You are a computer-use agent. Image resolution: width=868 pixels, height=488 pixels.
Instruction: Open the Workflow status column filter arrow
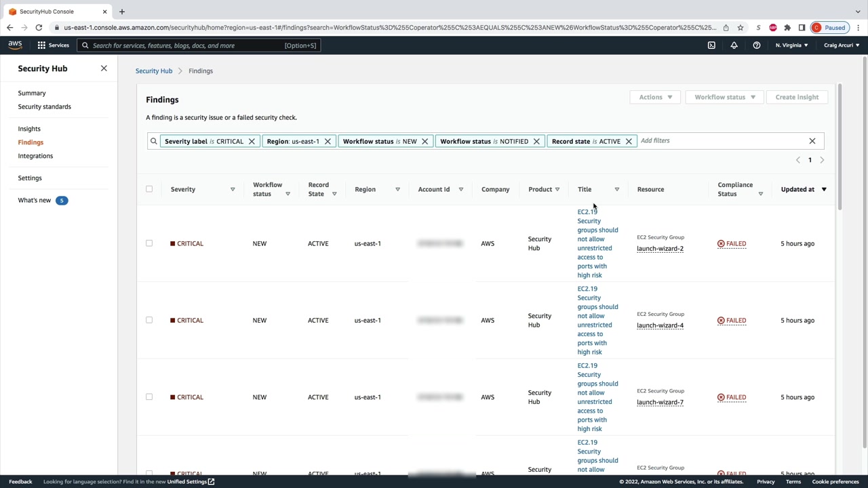288,194
